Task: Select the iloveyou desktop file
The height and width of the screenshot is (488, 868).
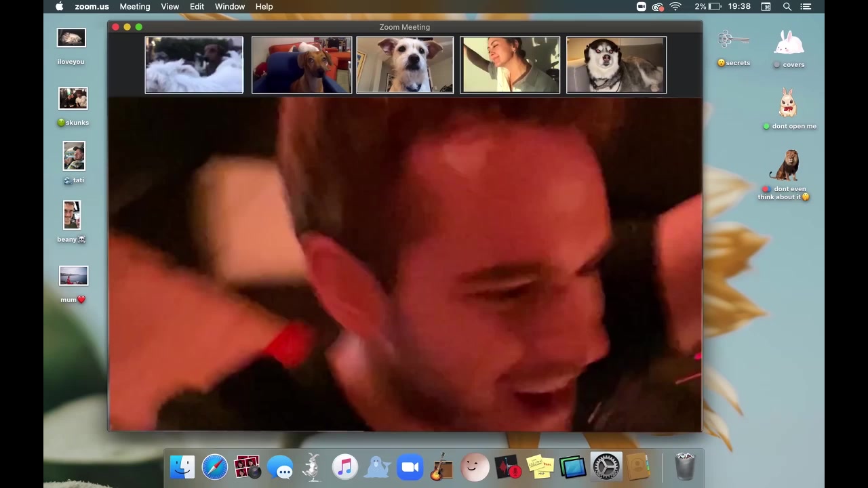Action: coord(71,46)
